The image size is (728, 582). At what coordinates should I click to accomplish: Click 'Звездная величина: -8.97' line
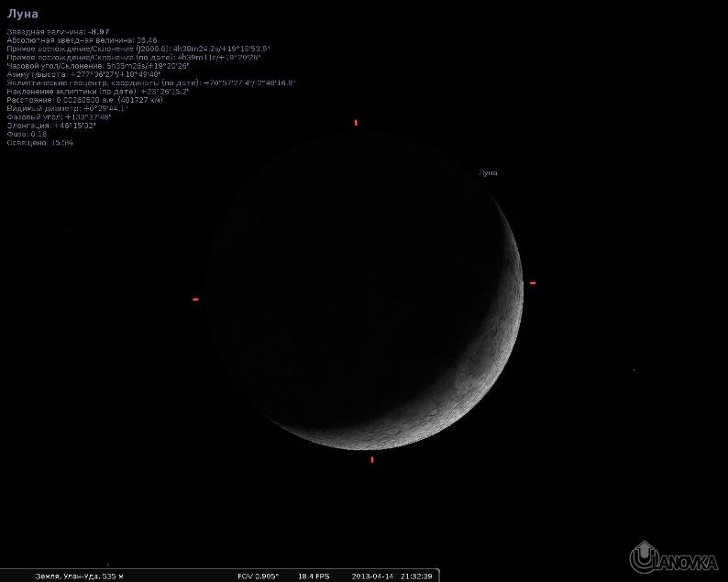pyautogui.click(x=58, y=32)
